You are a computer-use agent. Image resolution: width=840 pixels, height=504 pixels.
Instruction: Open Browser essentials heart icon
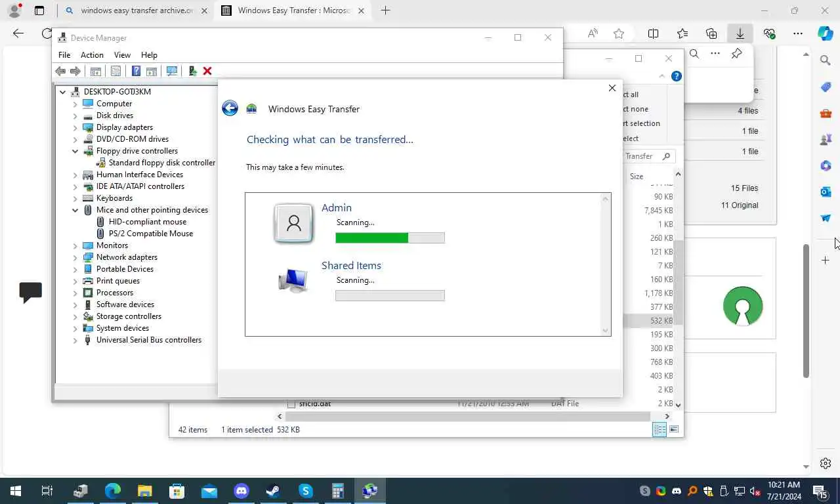click(769, 33)
